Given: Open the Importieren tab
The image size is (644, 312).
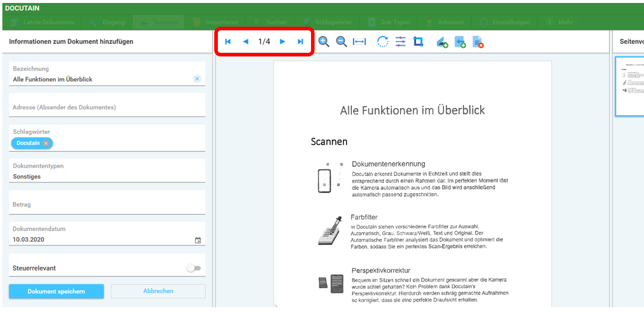Looking at the screenshot, I should [215, 22].
